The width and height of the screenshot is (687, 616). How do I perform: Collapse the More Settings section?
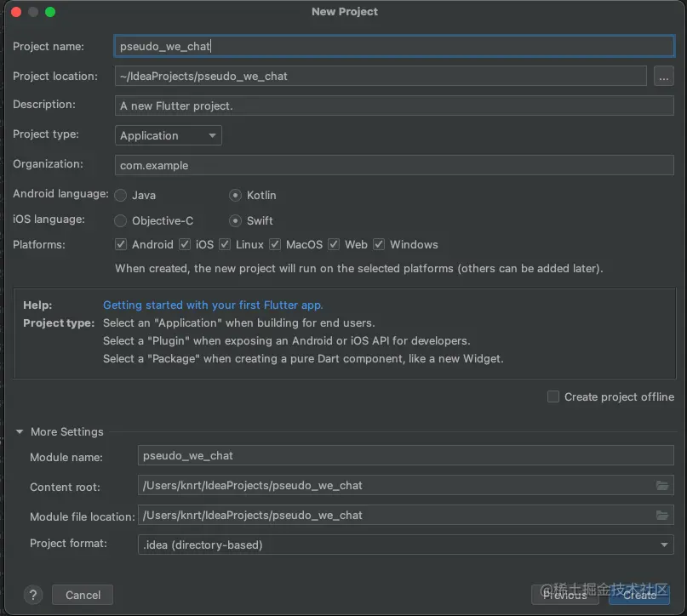pyautogui.click(x=20, y=432)
